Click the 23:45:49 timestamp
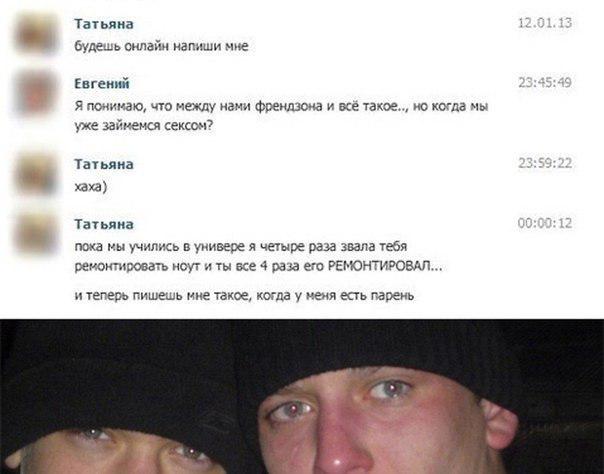The height and width of the screenshot is (474, 604). 545,83
